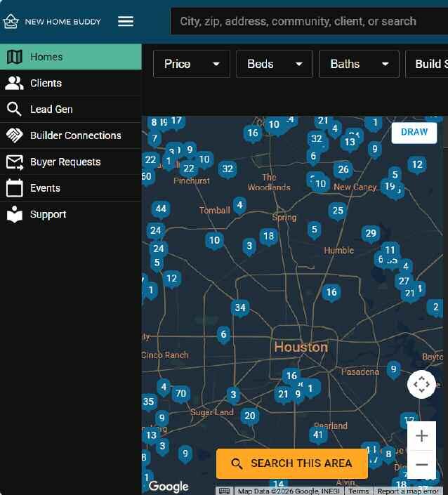The width and height of the screenshot is (448, 495).
Task: Open the Clients menu item
Action: click(x=71, y=83)
